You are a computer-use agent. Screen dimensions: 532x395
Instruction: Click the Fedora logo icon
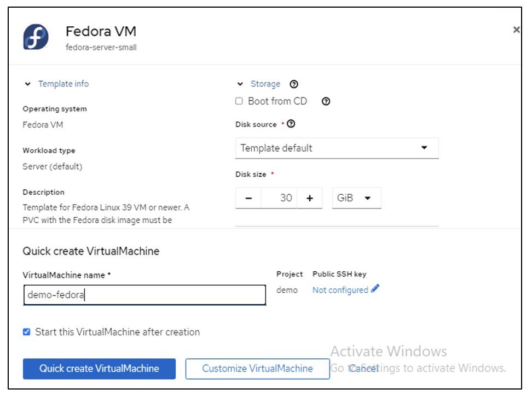pos(36,37)
